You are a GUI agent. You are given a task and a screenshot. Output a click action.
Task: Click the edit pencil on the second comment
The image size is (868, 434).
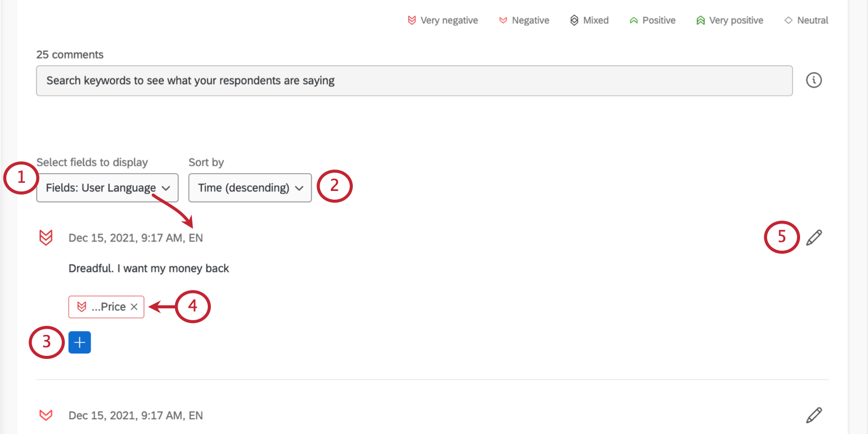(815, 415)
